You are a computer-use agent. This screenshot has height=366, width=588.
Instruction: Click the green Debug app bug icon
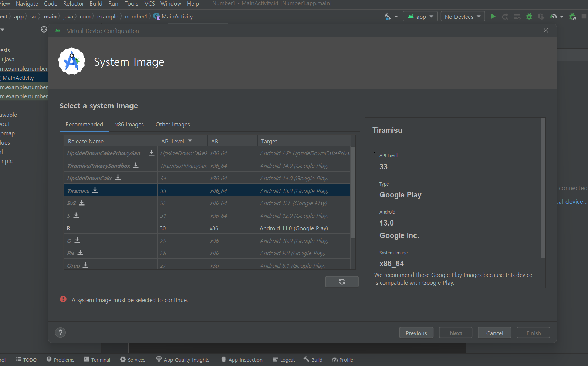click(x=529, y=17)
